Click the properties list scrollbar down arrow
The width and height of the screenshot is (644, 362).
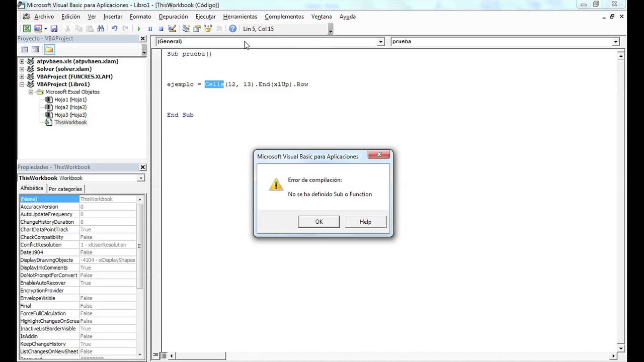[140, 354]
